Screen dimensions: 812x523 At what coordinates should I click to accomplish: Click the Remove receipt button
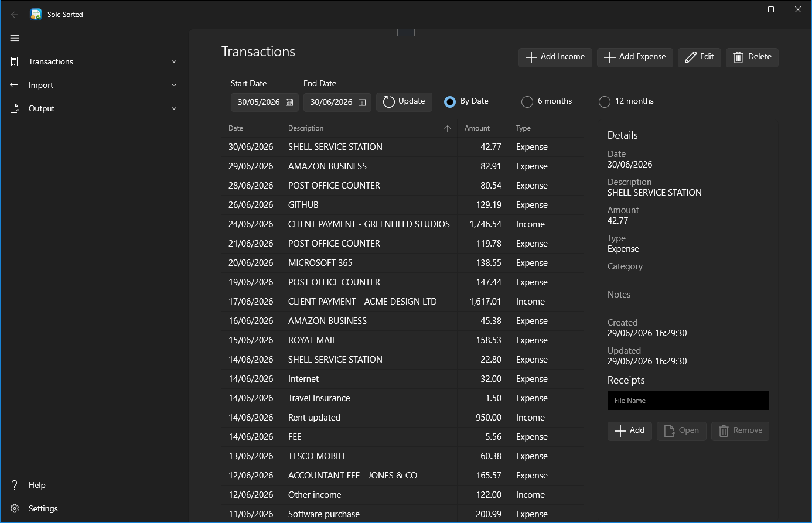740,430
